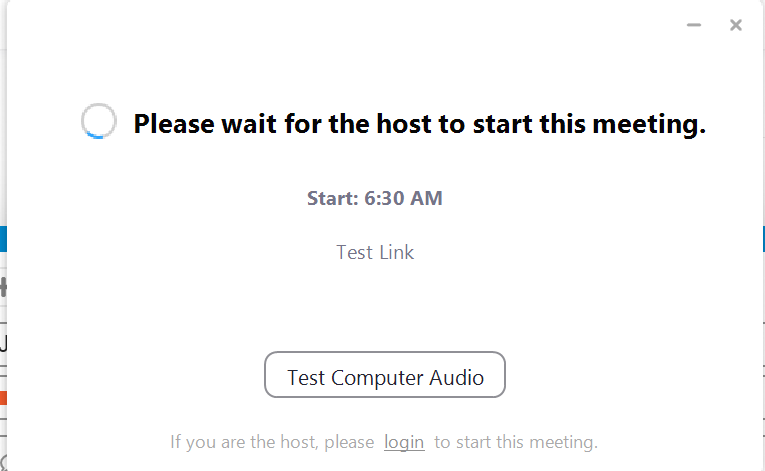This screenshot has width=765, height=471.
Task: Click the loading spinner circle
Action: 99,121
